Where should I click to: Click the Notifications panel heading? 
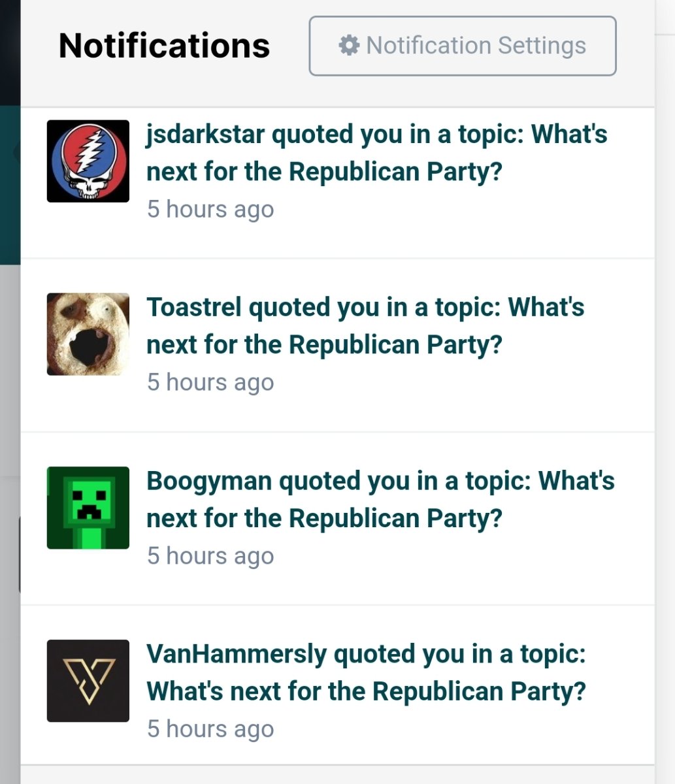164,46
